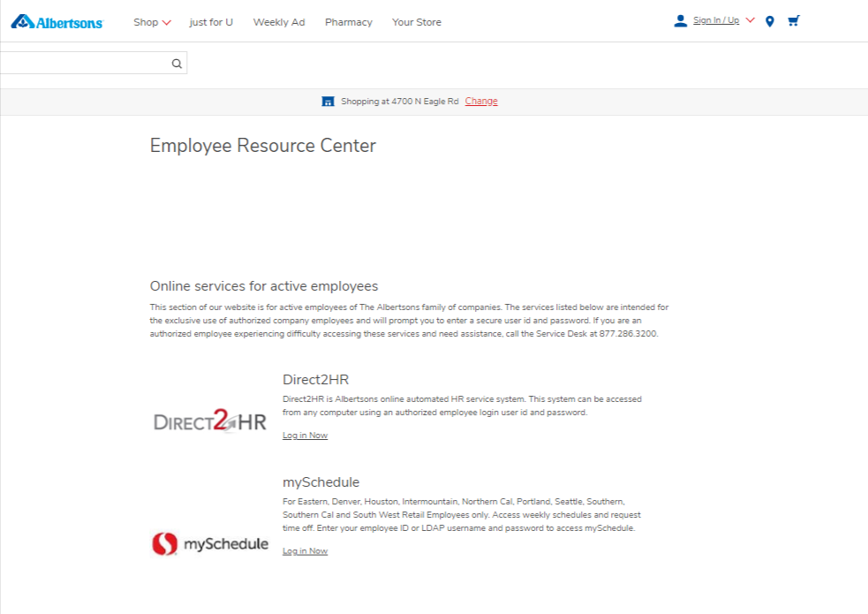Click the Direct2HR logo image
868x614 pixels.
click(x=209, y=421)
